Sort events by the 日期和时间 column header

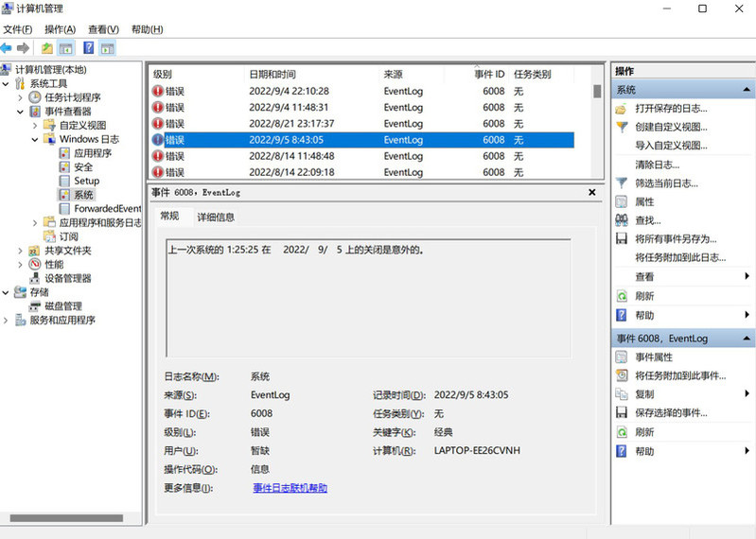click(x=273, y=74)
